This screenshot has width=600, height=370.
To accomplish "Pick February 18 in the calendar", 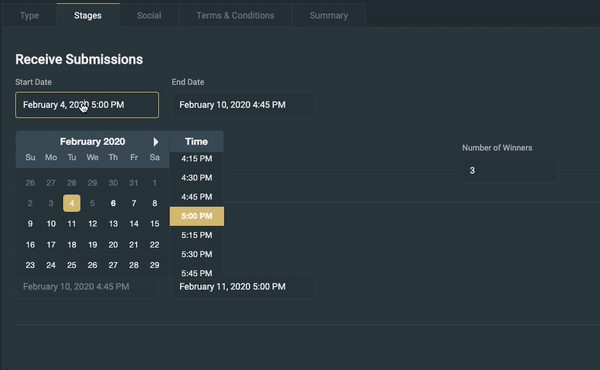I will [72, 244].
